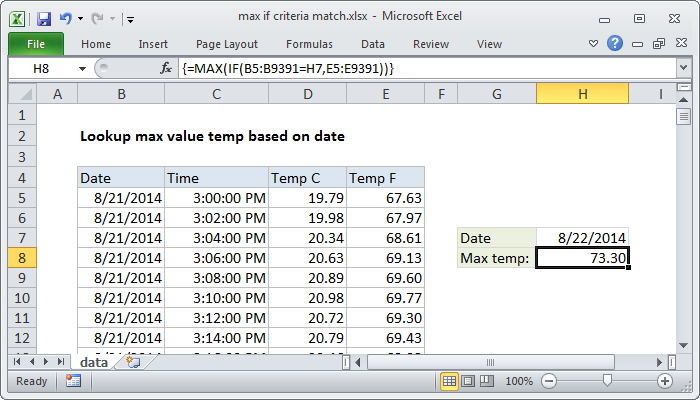Viewport: 700px width, 400px height.
Task: Toggle the ribbon minimize heart-shaped arrow
Action: point(593,44)
